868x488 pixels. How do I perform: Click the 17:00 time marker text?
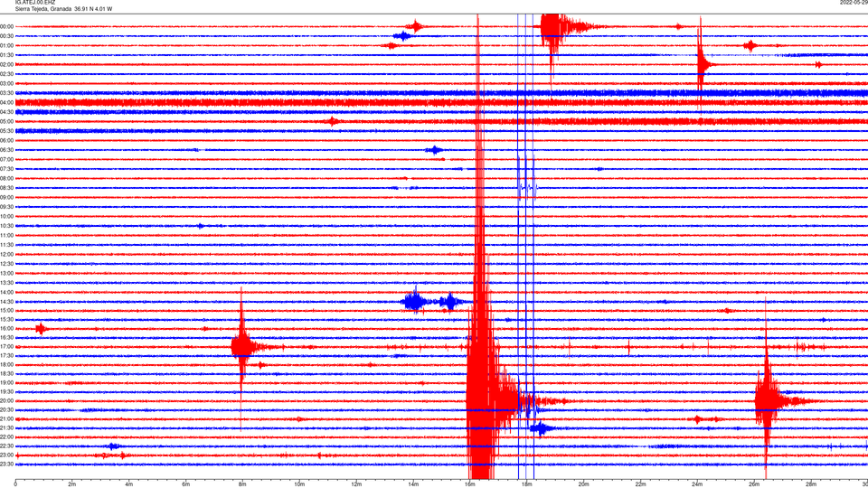6,347
